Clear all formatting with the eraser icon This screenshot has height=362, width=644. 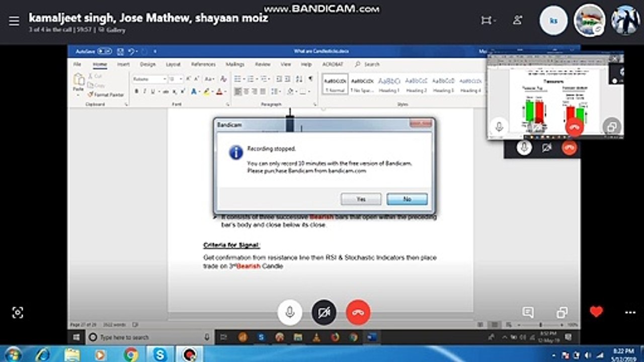(223, 79)
